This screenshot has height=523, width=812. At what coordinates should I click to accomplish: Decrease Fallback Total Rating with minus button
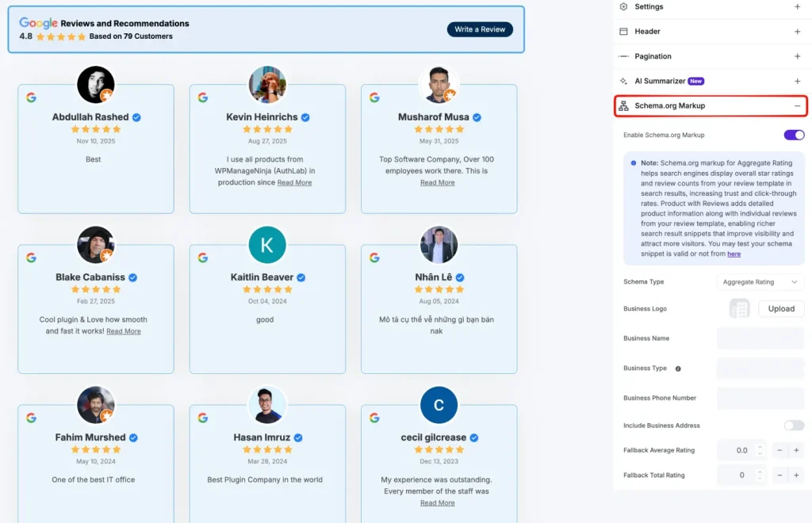779,475
